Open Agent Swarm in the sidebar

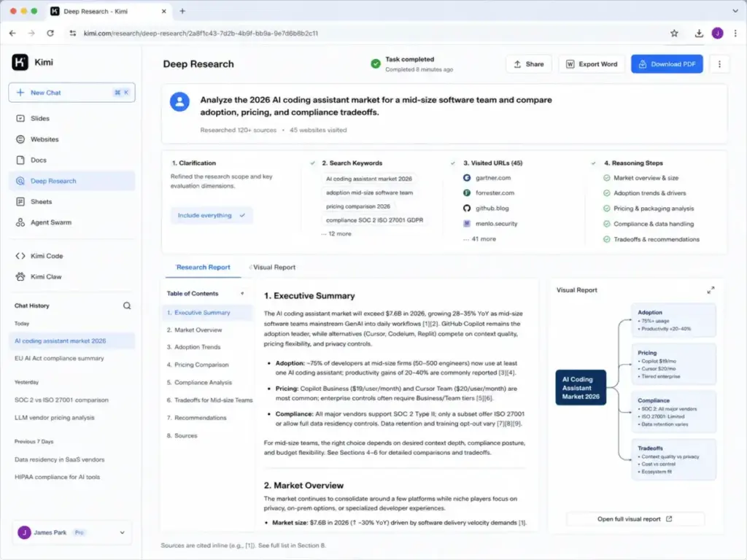(x=71, y=222)
